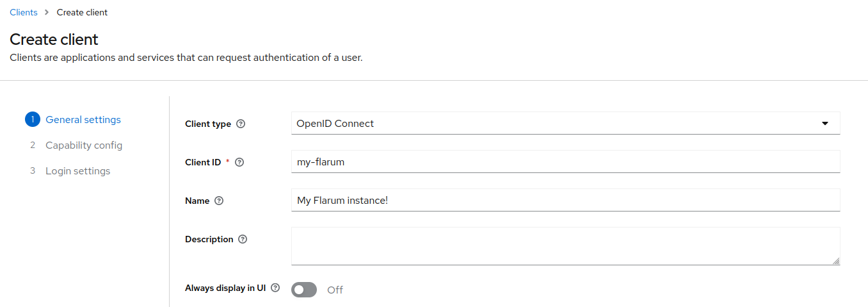Open help icon beside Description label
Screen dimensions: 868x307
[243, 239]
